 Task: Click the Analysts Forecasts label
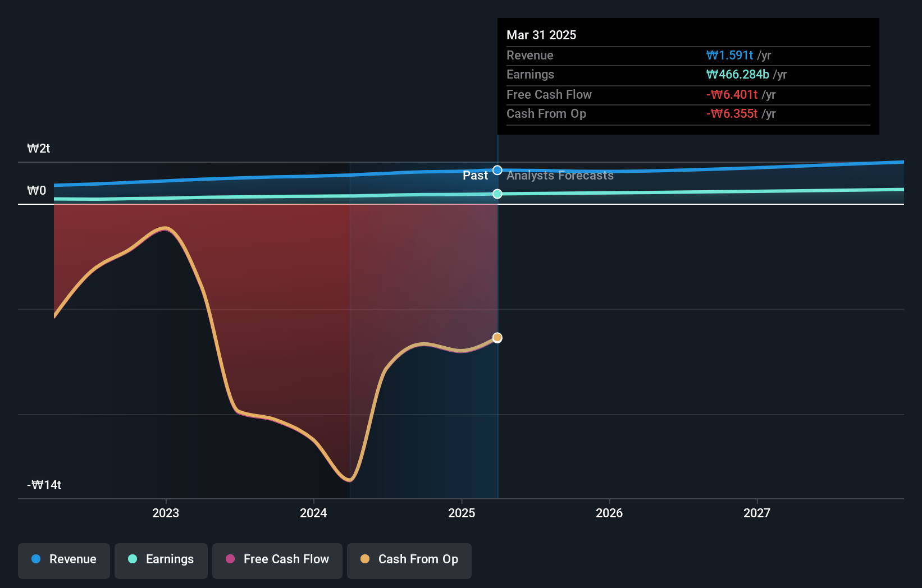[x=560, y=176]
